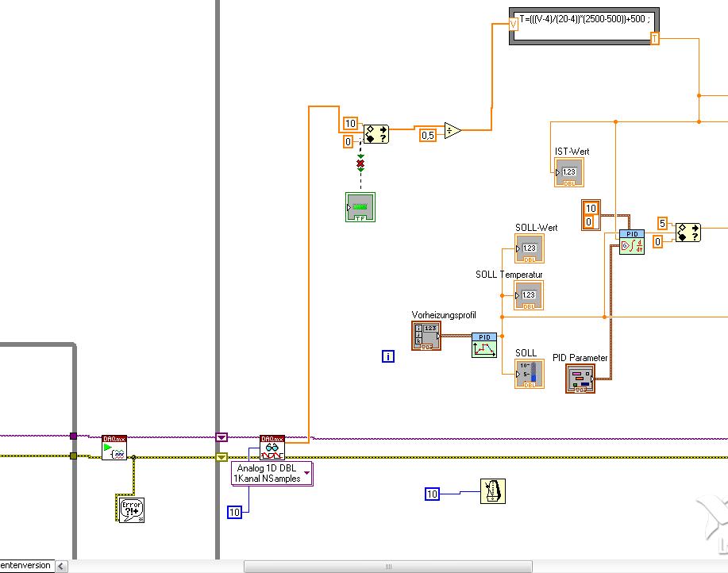Click the SOLL Temperatur label text
The width and height of the screenshot is (728, 573).
(x=509, y=275)
